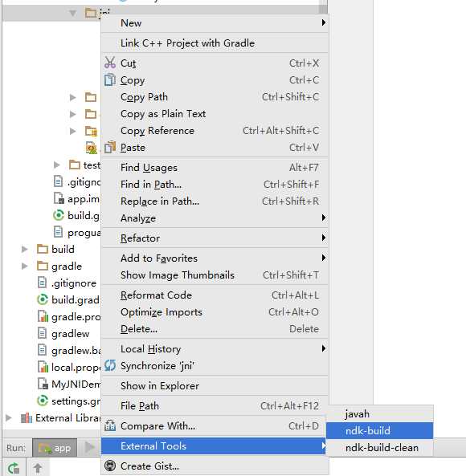Choose Copy Path from context menu
The width and height of the screenshot is (466, 476).
(215, 97)
